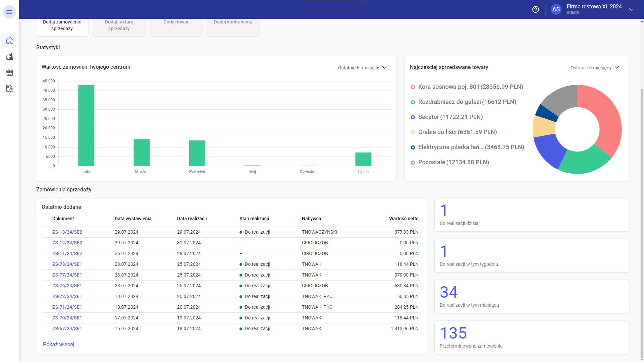This screenshot has width=644, height=362.
Task: Open the Przeterminowane zamówienia card
Action: click(x=532, y=338)
